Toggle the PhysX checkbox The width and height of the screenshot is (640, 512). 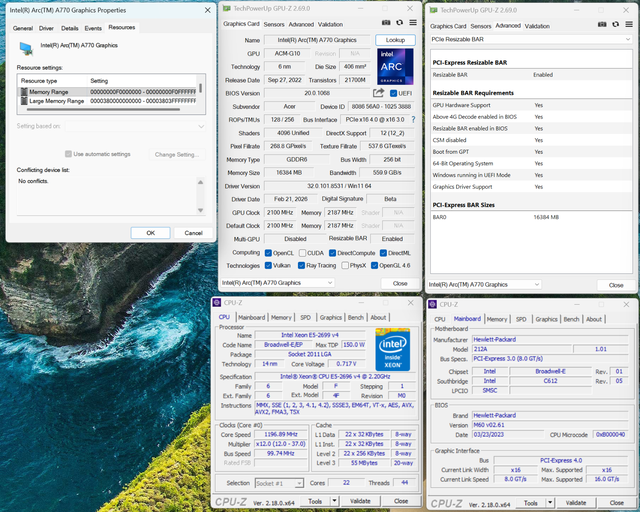click(x=345, y=265)
